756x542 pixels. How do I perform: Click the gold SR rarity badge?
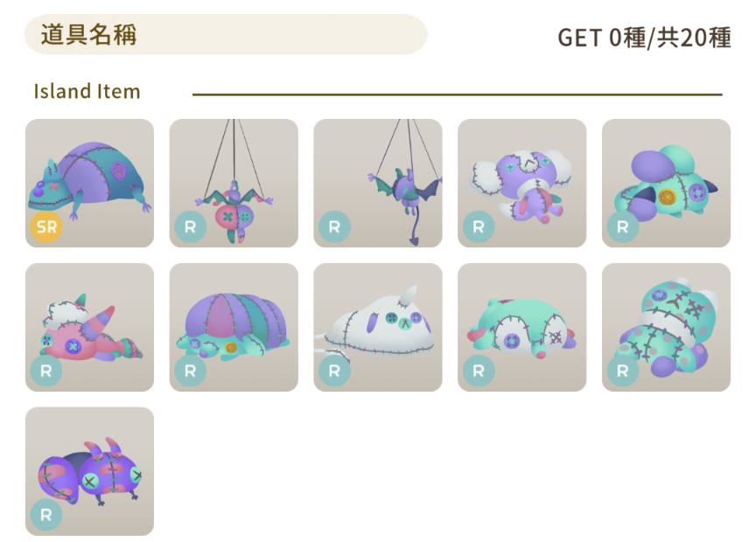46,226
